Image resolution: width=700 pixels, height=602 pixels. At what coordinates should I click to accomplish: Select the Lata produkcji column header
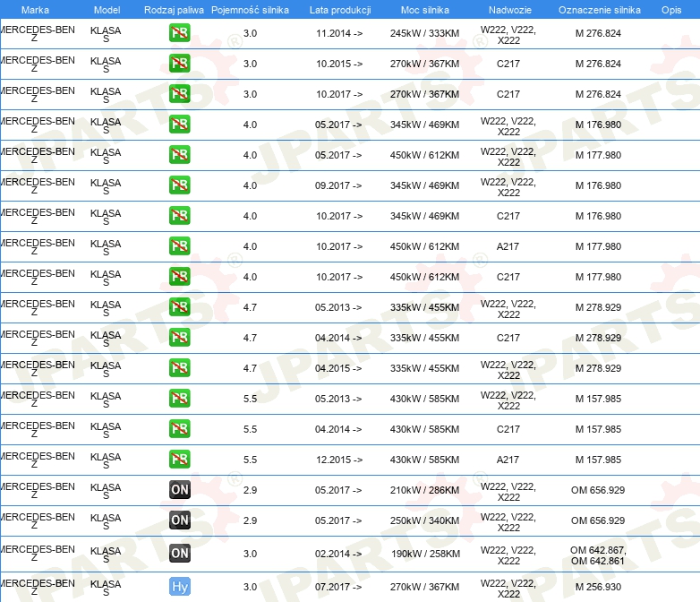tap(340, 10)
